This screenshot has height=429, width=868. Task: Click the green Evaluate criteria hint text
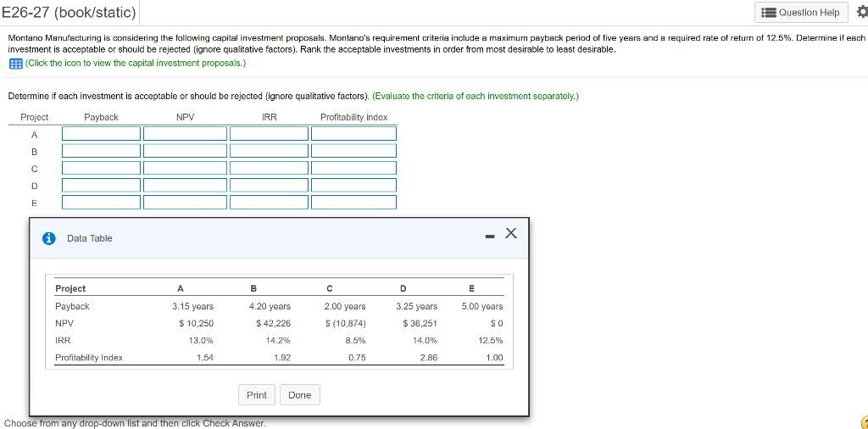point(476,96)
